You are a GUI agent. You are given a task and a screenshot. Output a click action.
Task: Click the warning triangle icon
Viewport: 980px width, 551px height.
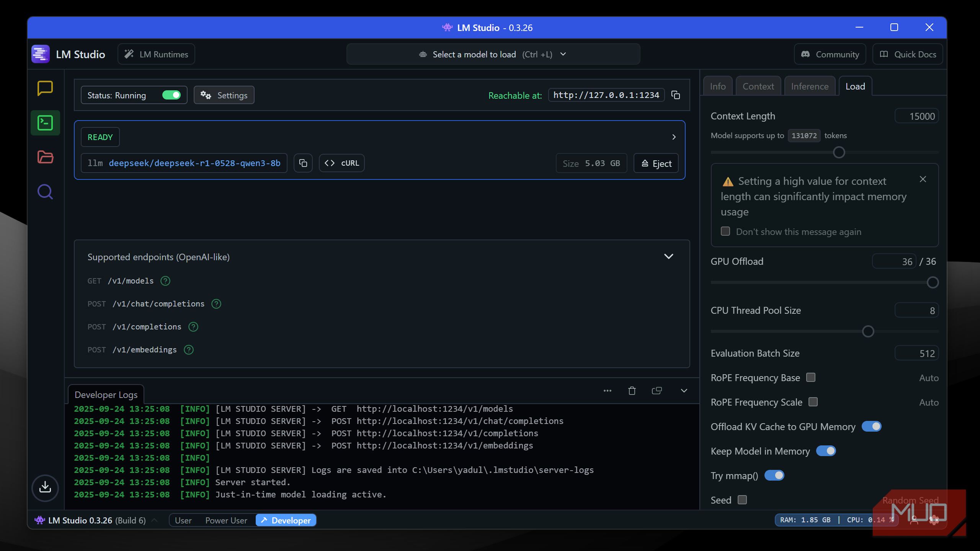point(728,182)
